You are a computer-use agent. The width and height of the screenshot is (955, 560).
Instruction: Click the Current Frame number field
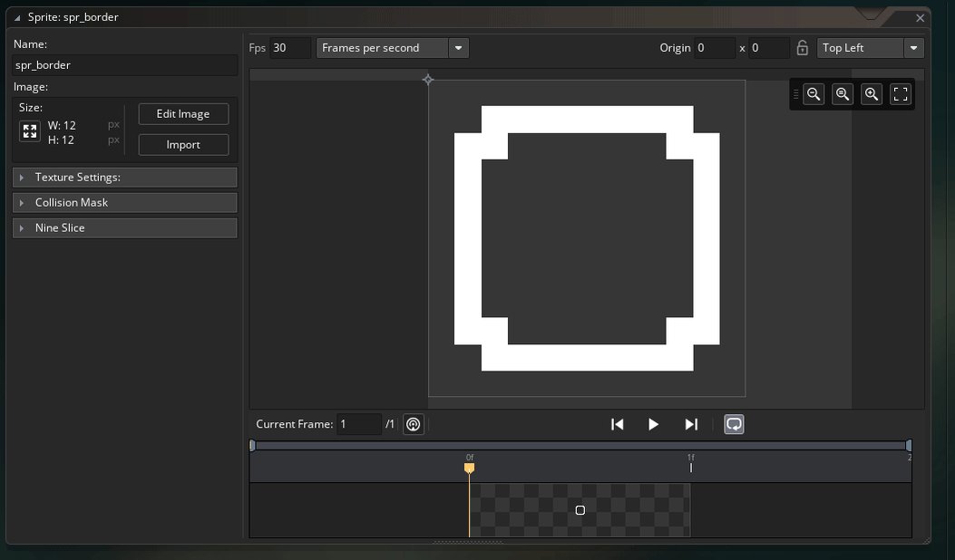coord(359,424)
